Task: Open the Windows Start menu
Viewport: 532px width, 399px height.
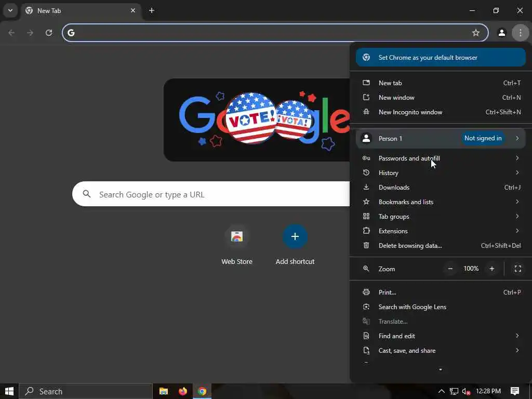Action: coord(9,391)
